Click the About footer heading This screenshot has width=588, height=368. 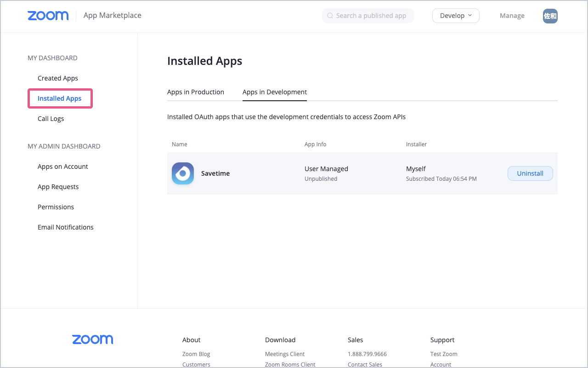tap(192, 340)
